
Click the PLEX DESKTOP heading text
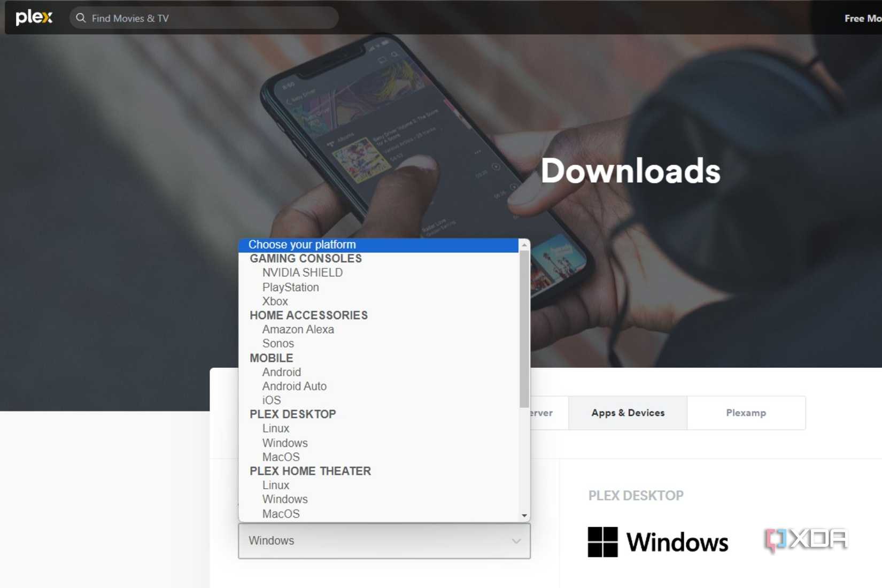pyautogui.click(x=636, y=495)
